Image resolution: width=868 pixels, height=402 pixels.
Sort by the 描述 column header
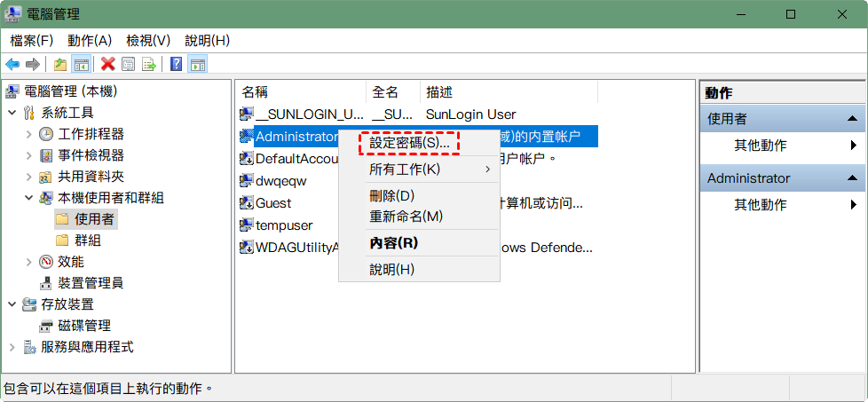(509, 92)
